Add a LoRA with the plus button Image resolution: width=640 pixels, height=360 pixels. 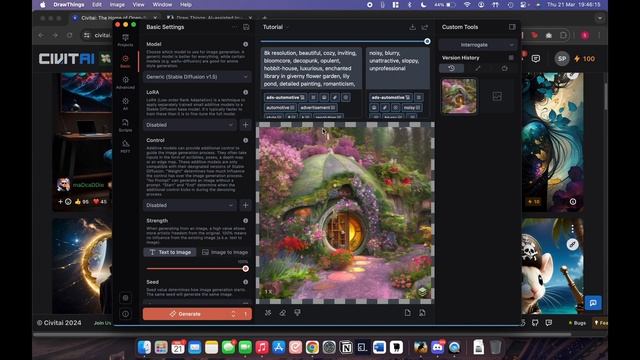pyautogui.click(x=245, y=125)
